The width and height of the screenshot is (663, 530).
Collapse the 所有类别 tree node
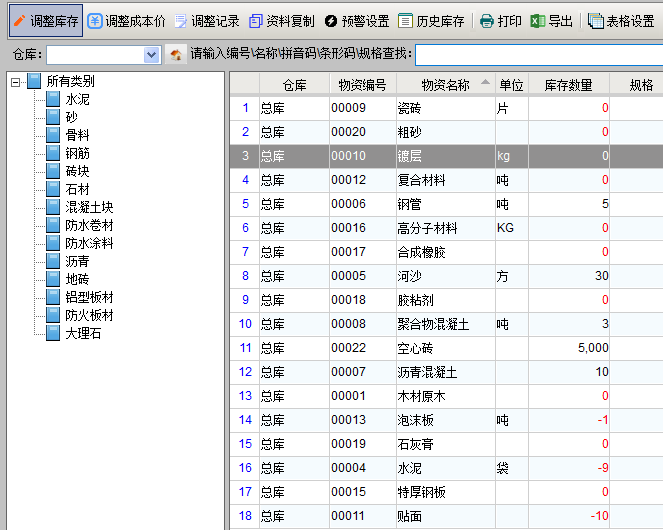[x=16, y=81]
